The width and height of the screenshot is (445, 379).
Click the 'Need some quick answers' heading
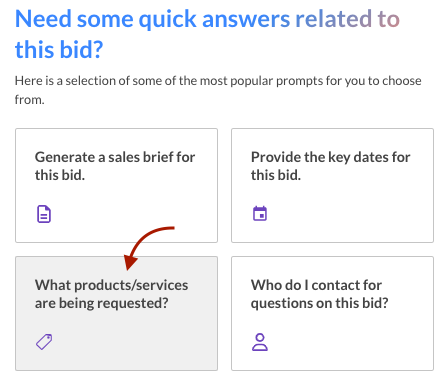point(207,34)
